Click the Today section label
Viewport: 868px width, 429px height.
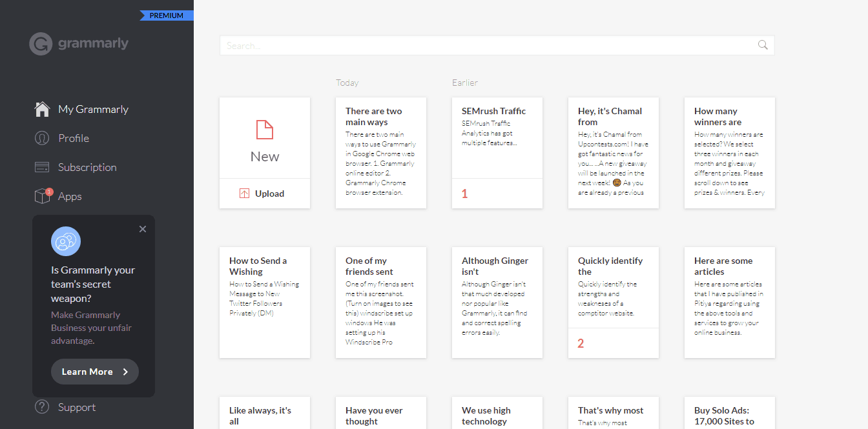click(x=347, y=83)
